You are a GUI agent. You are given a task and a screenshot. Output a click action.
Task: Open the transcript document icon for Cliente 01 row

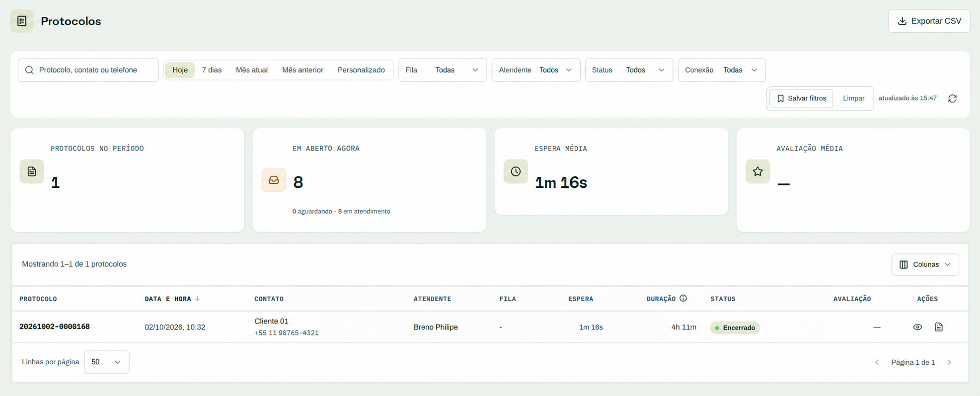click(x=939, y=327)
